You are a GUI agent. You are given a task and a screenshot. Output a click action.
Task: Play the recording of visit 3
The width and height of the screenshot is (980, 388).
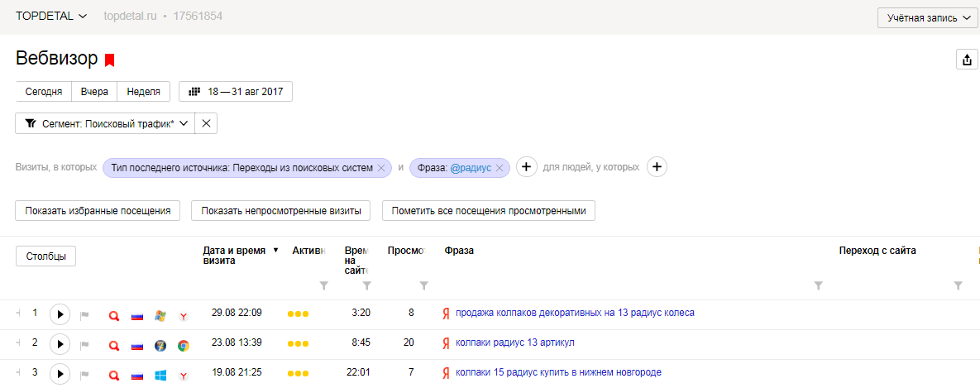(60, 374)
